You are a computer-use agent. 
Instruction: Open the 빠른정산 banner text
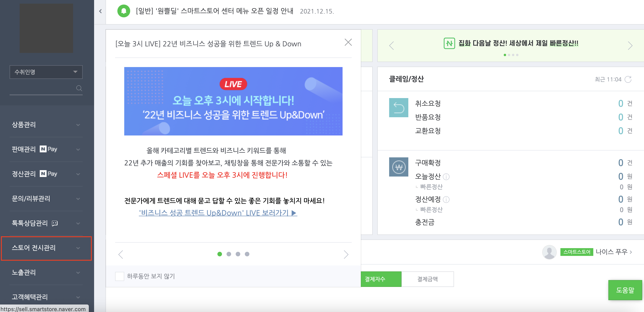(518, 43)
